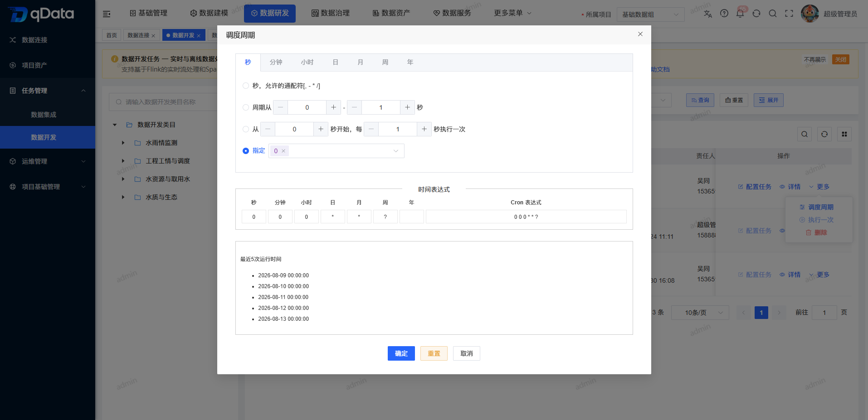This screenshot has width=868, height=420.
Task: Open the 10条/页 page size dropdown
Action: pos(700,313)
